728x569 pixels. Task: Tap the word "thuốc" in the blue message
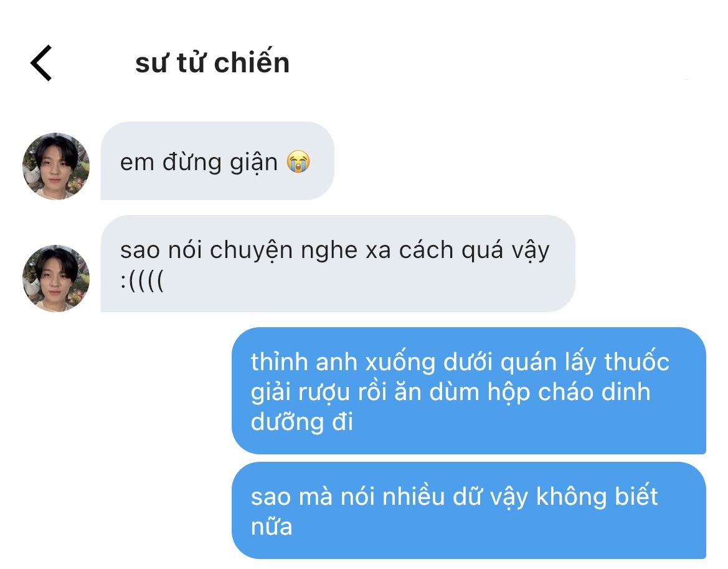(x=636, y=361)
